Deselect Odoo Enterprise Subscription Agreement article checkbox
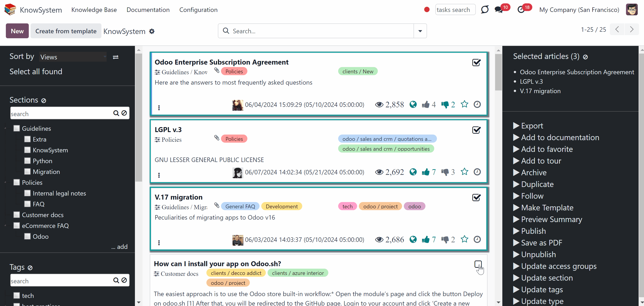The width and height of the screenshot is (644, 306). coord(476,62)
